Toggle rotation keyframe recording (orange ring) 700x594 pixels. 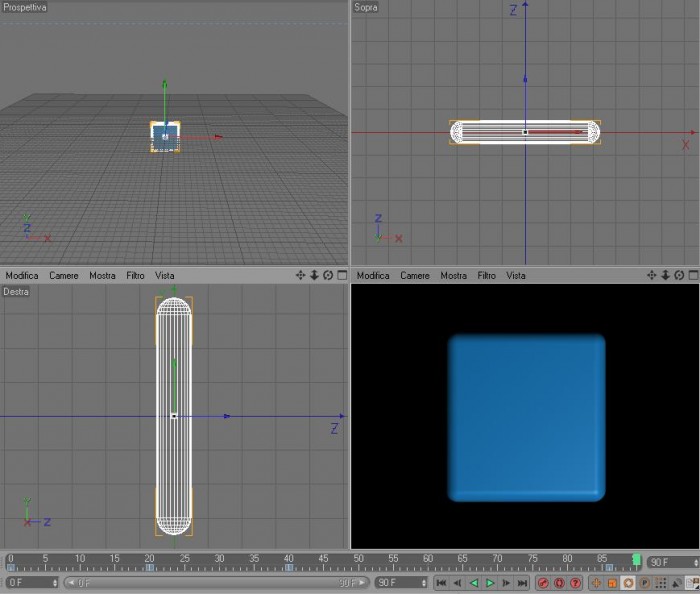pyautogui.click(x=628, y=583)
